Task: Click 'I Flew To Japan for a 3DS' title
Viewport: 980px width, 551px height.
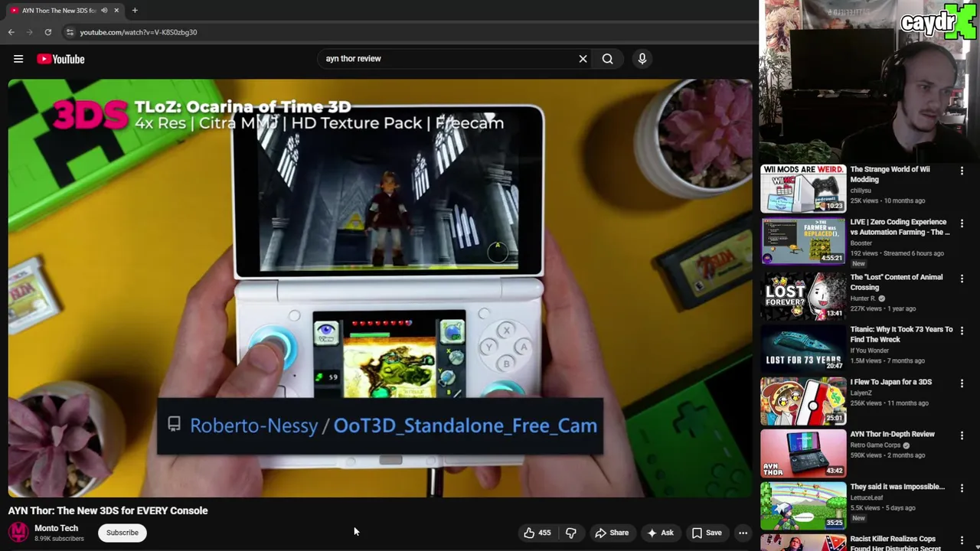Action: coord(890,382)
